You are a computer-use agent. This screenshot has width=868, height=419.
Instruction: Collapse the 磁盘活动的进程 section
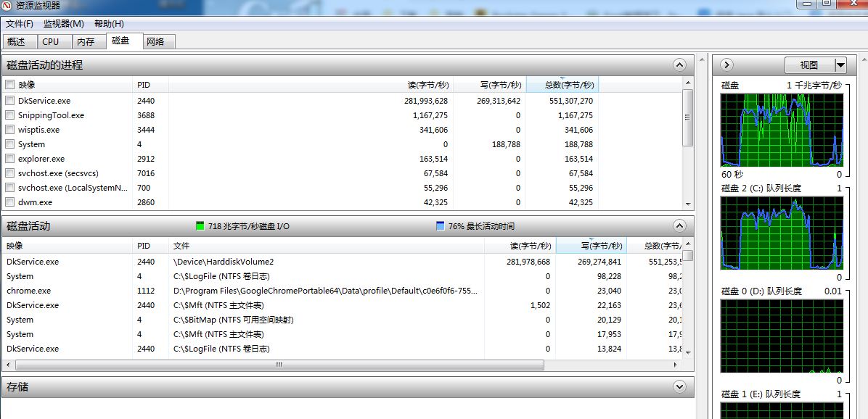(x=679, y=65)
